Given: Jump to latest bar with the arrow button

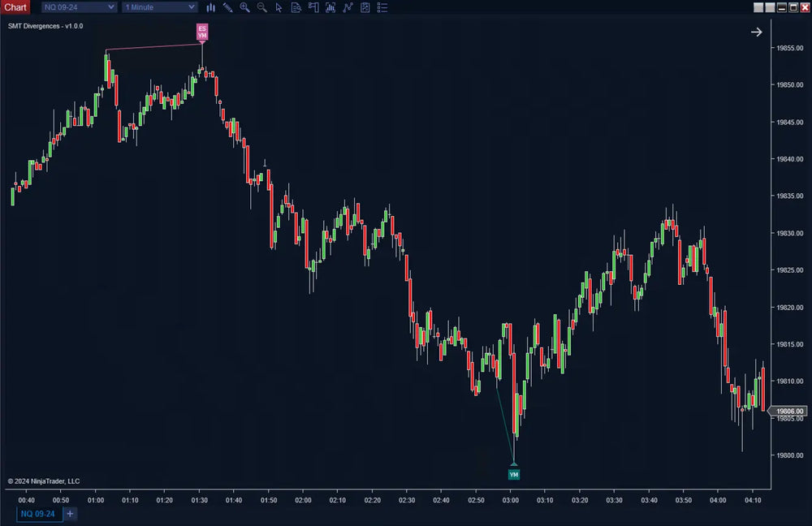Looking at the screenshot, I should (x=757, y=32).
